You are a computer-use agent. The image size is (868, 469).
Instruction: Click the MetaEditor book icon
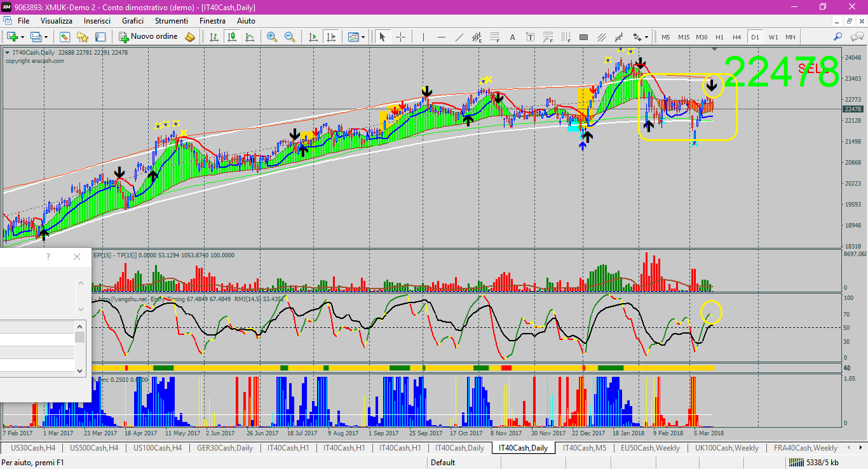click(189, 37)
